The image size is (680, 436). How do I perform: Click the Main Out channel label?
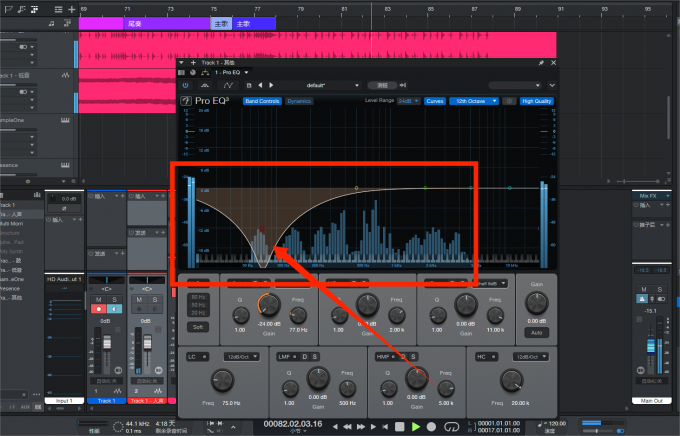[x=652, y=401]
